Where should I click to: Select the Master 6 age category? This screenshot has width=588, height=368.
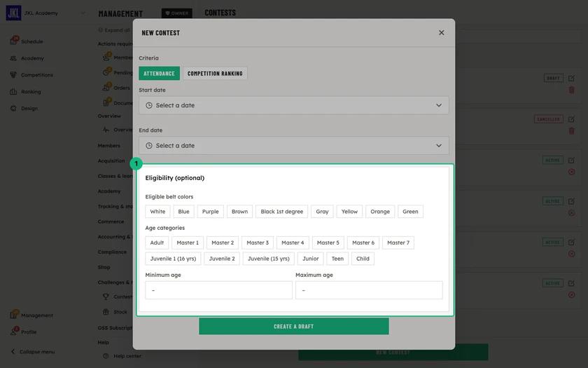(x=363, y=243)
